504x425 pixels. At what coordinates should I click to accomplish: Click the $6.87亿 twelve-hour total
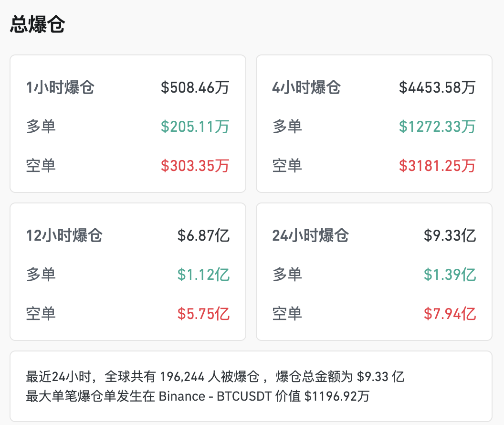[x=206, y=236]
